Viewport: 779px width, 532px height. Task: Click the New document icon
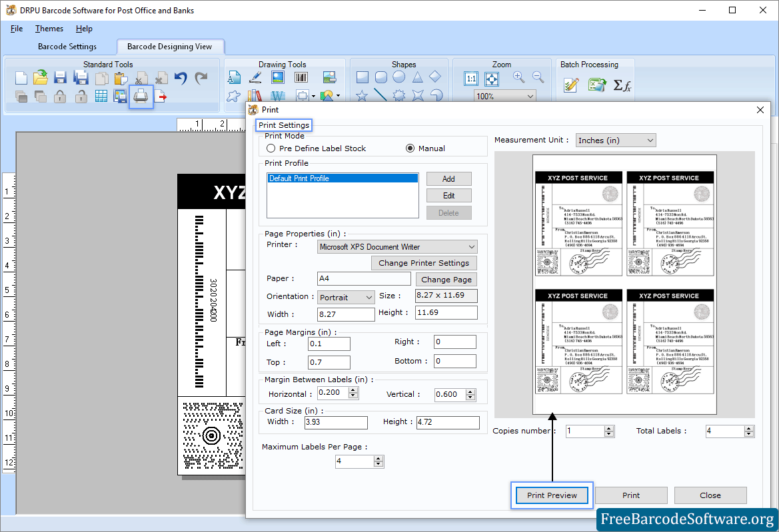click(x=21, y=78)
